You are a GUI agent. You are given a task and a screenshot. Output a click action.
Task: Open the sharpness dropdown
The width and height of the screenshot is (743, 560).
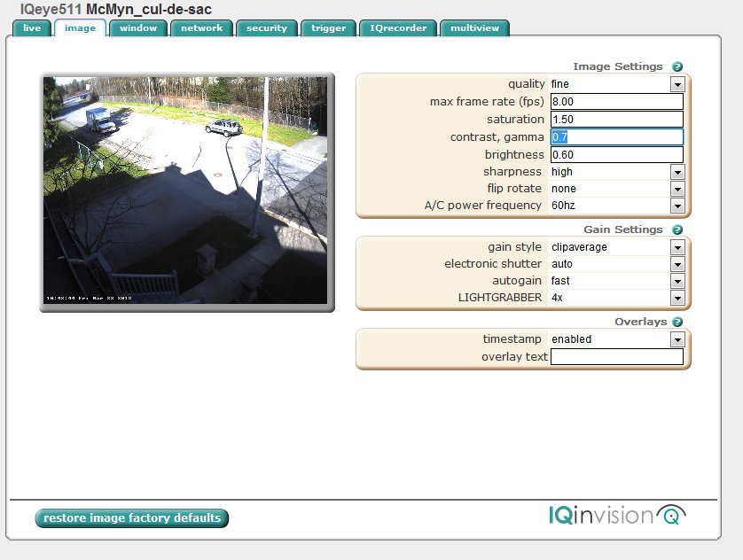(677, 172)
